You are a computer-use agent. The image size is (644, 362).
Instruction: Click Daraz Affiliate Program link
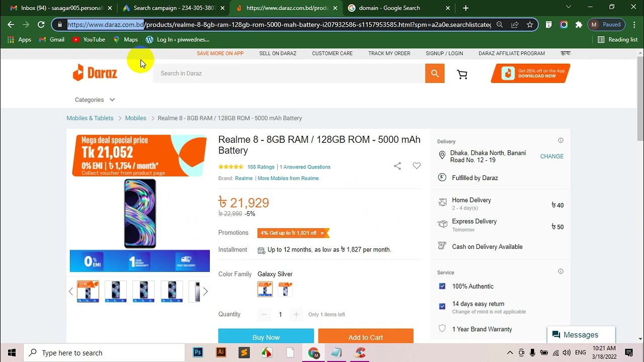[512, 53]
